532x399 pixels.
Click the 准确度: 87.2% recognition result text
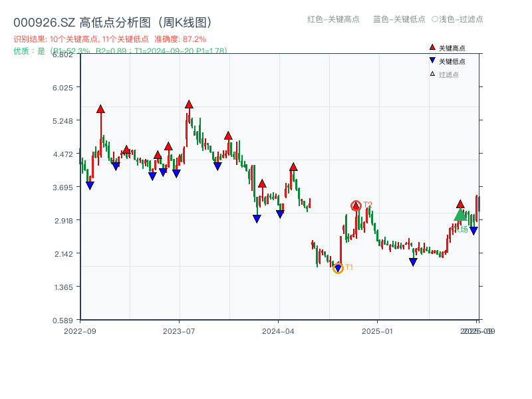pos(181,39)
